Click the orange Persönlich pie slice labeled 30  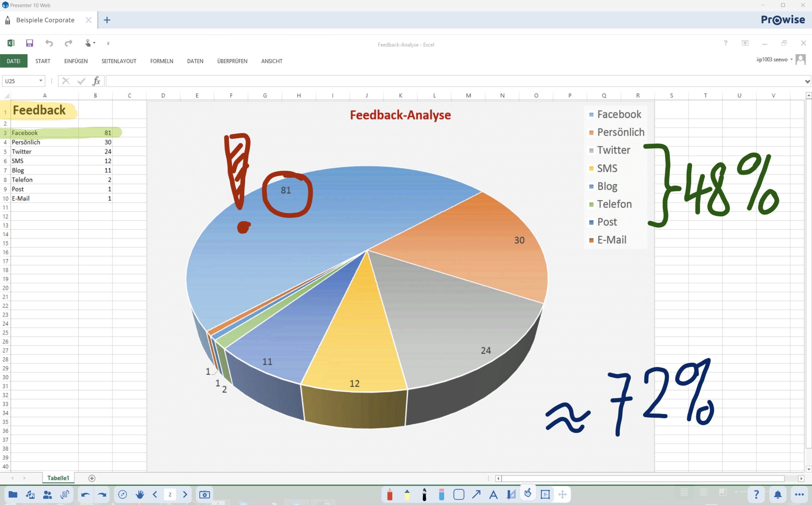tap(484, 247)
